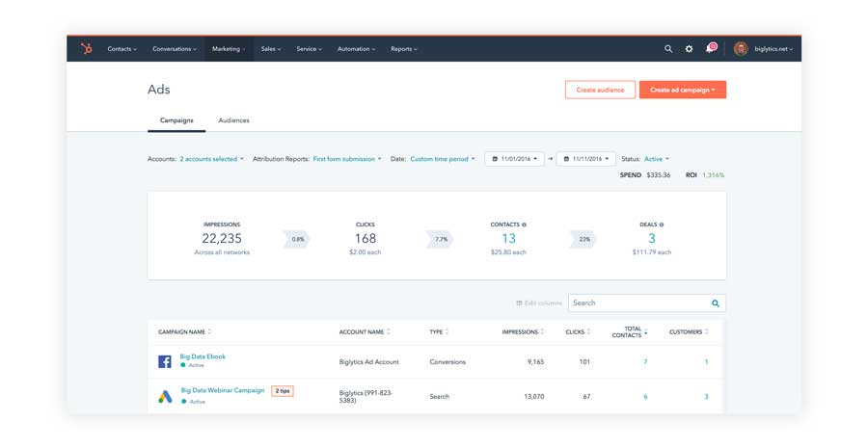Expand the Custom time period dropdown
Viewport: 868px width, 448px height.
[443, 159]
